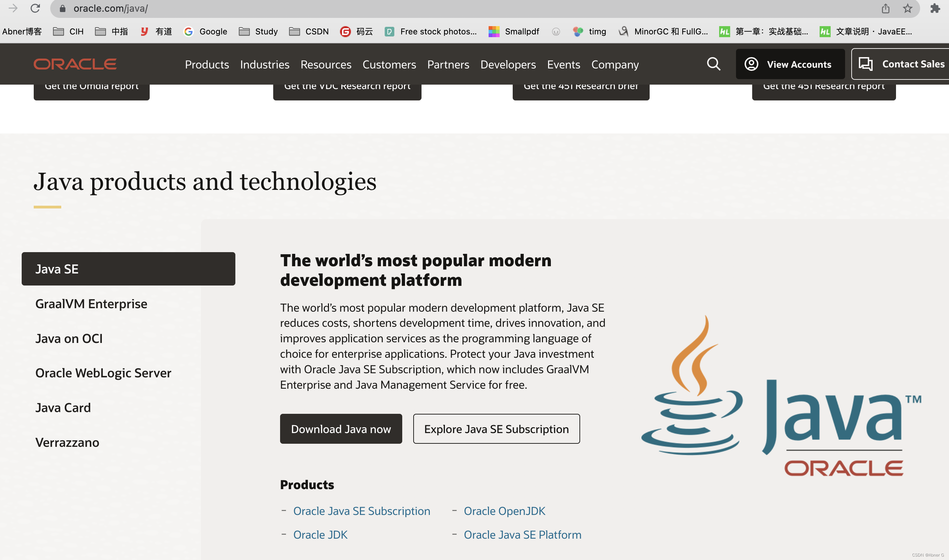The image size is (949, 560).
Task: Open the 中指 bookmark folder
Action: (x=111, y=31)
